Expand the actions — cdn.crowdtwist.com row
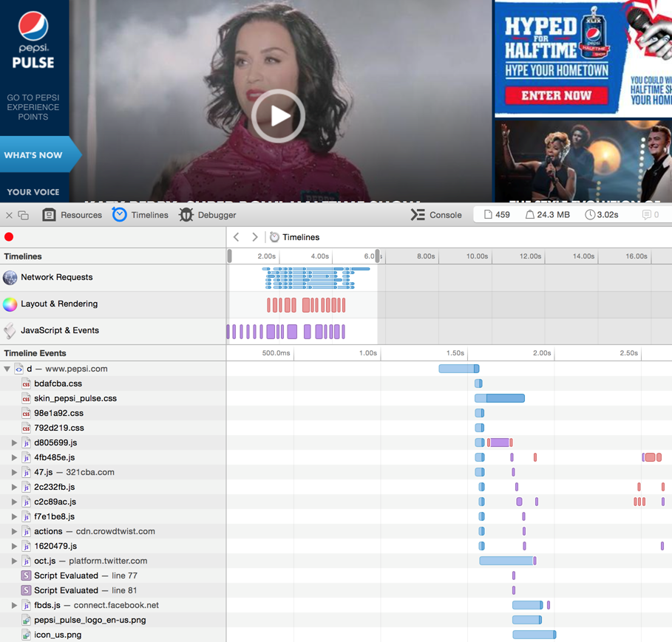 pos(14,531)
